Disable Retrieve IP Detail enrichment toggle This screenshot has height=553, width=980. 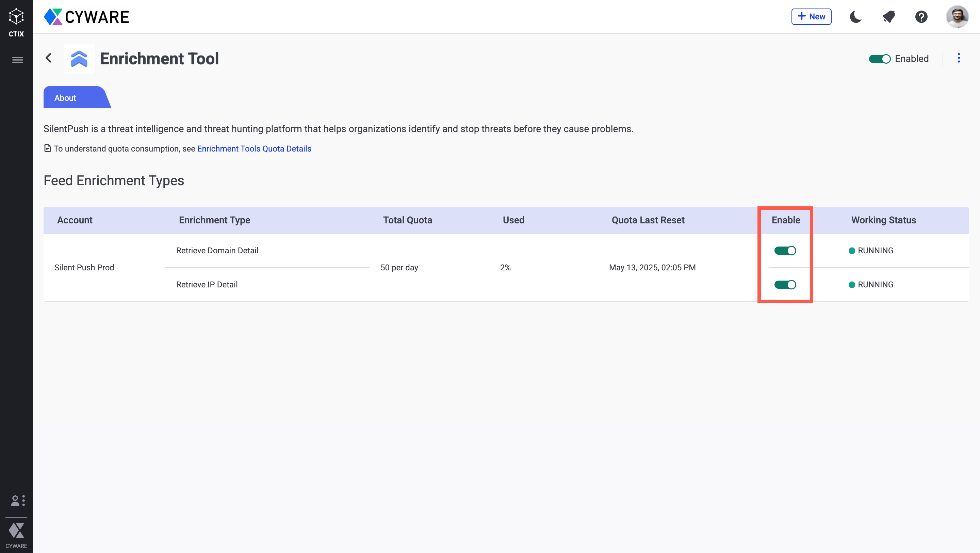tap(785, 285)
